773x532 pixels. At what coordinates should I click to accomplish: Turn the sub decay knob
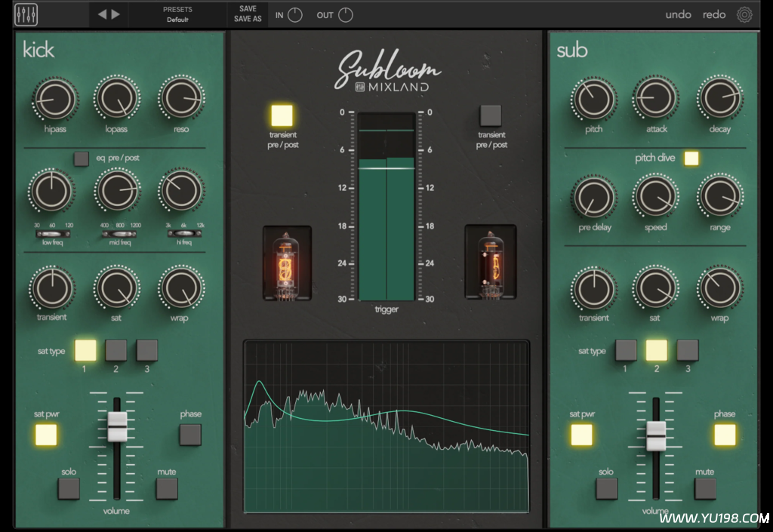[x=719, y=99]
